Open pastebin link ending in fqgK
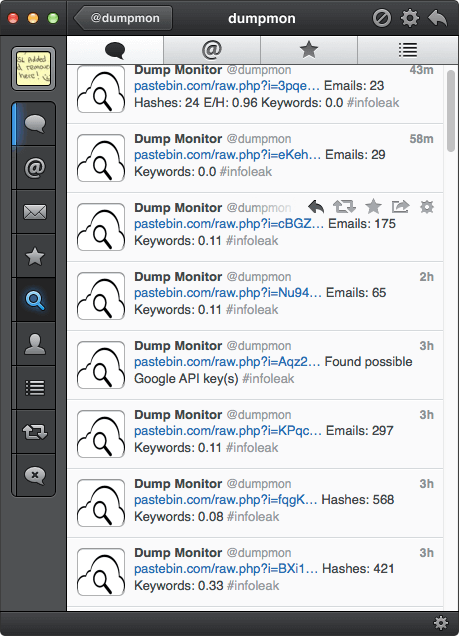This screenshot has width=459, height=636. (225, 500)
